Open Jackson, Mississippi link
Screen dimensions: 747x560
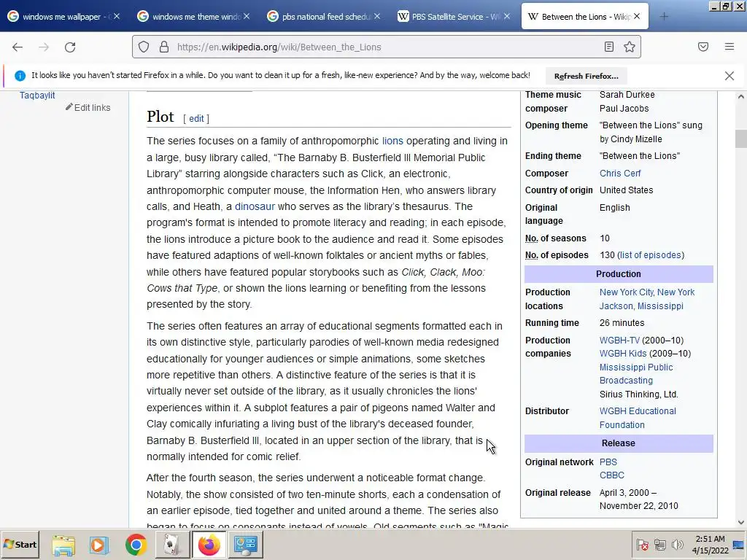pyautogui.click(x=641, y=306)
